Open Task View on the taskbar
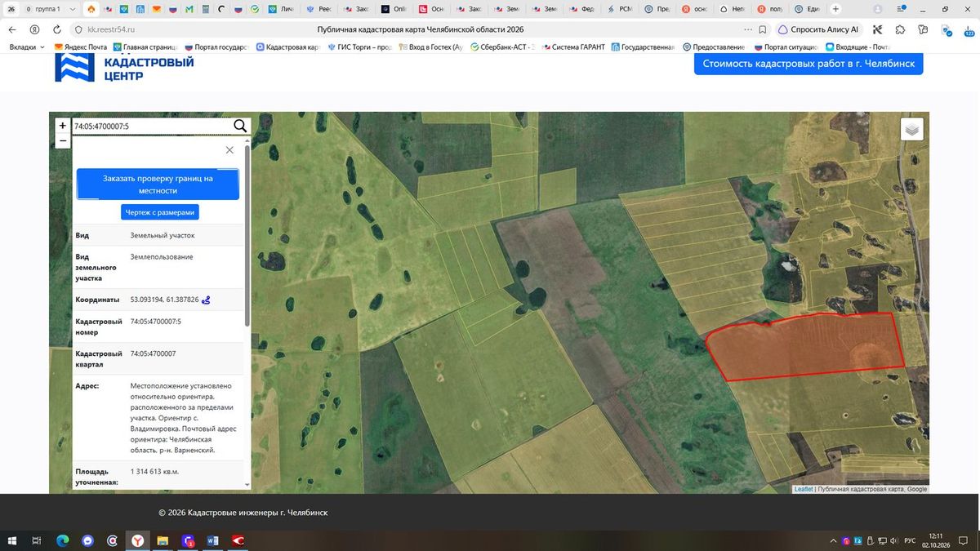 [37, 540]
